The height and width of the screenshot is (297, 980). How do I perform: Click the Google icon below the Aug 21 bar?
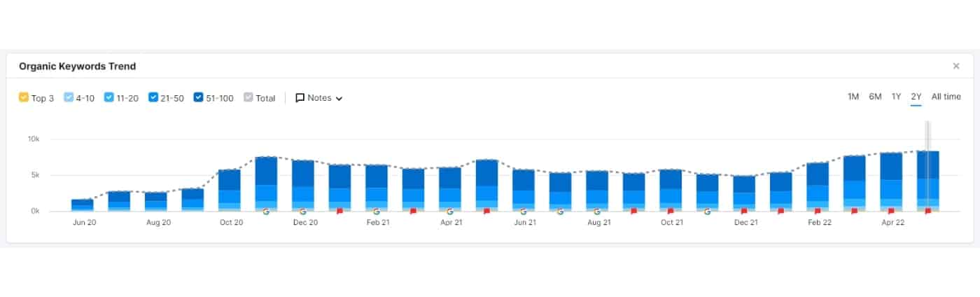coord(596,211)
